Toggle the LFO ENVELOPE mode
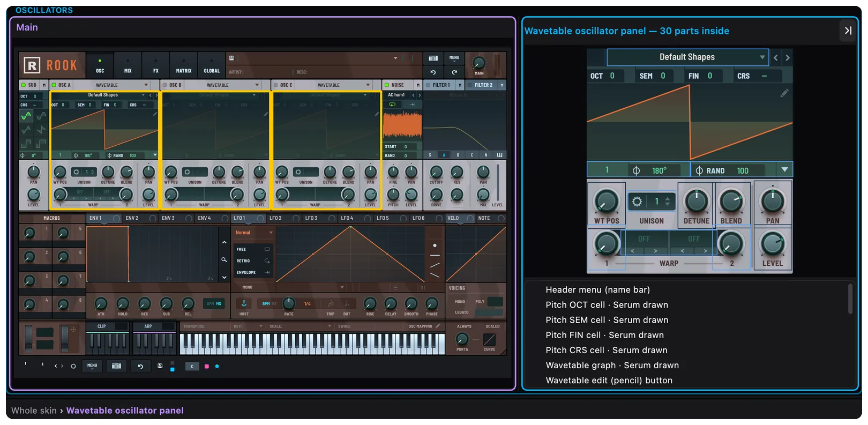The image size is (868, 425). click(x=253, y=272)
